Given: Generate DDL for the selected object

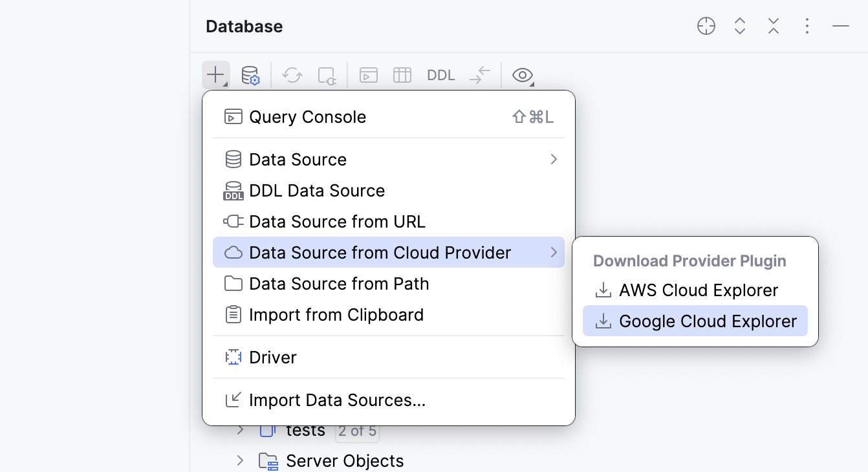Looking at the screenshot, I should click(440, 74).
